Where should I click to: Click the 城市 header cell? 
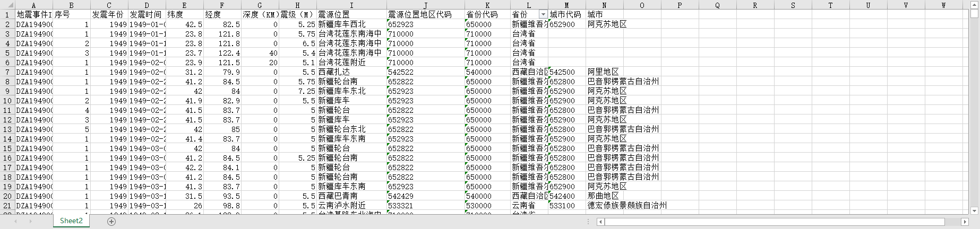pos(604,14)
